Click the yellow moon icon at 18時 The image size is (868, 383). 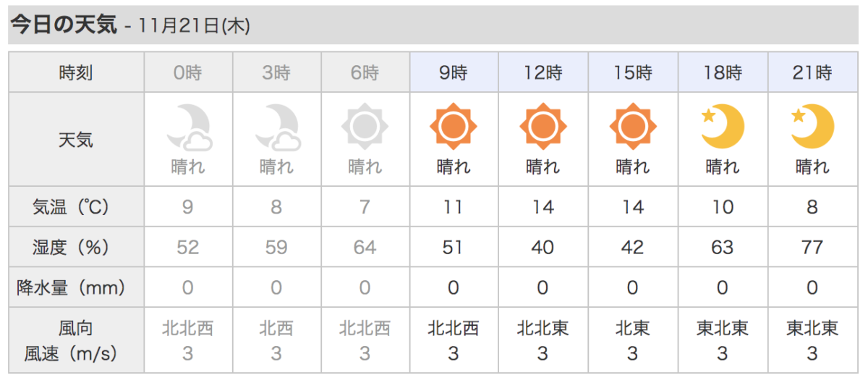click(x=722, y=127)
